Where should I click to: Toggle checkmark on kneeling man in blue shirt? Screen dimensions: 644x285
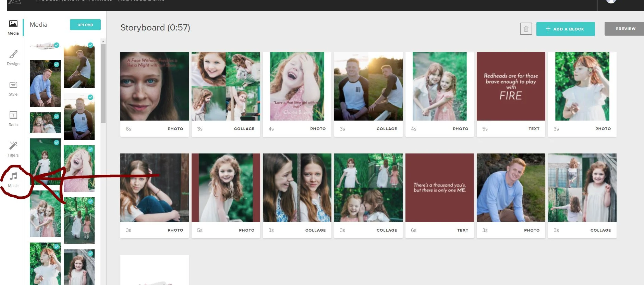[x=57, y=64]
